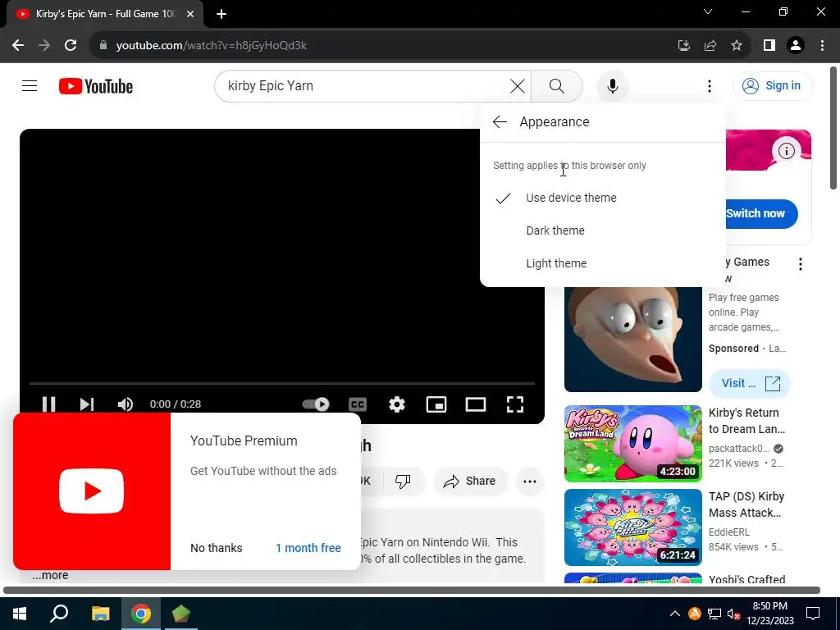840x630 pixels.
Task: Close the Kirby's Epic Yarn tab
Action: 190,14
